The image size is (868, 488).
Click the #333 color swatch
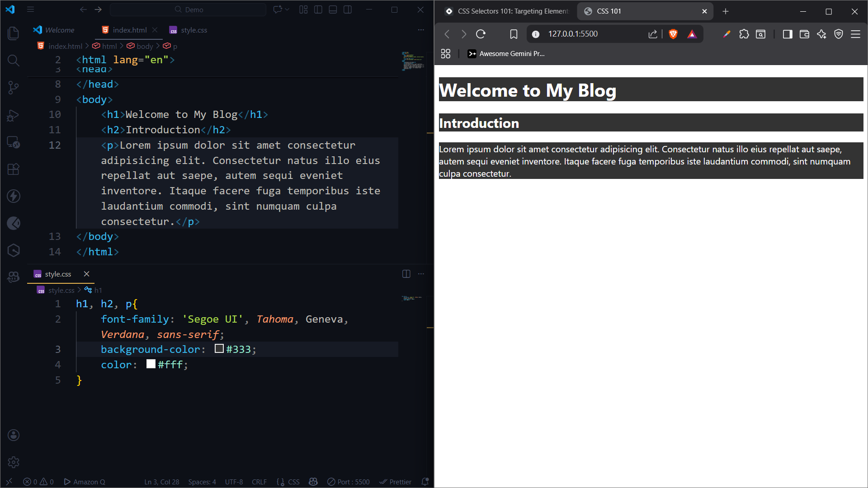click(x=219, y=349)
